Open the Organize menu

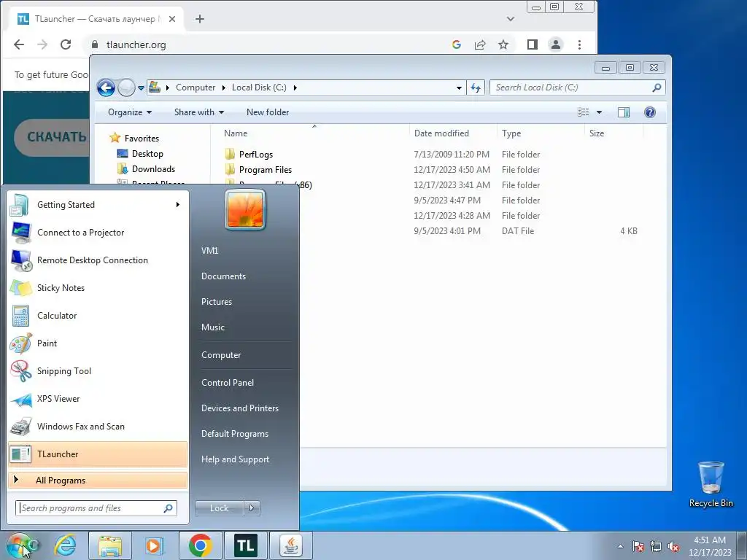[x=130, y=112]
